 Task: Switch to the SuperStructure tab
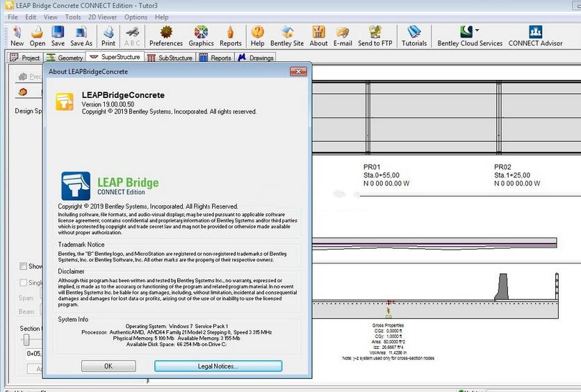coord(115,57)
